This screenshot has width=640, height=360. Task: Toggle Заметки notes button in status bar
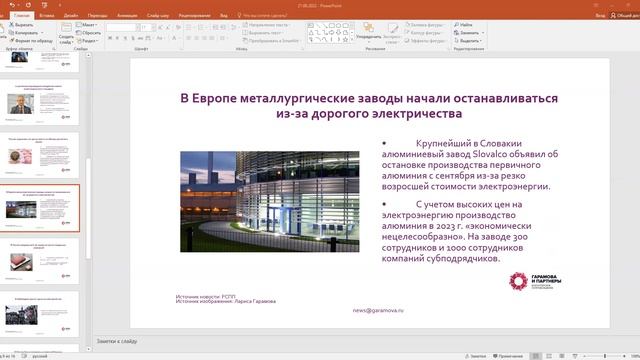point(476,356)
